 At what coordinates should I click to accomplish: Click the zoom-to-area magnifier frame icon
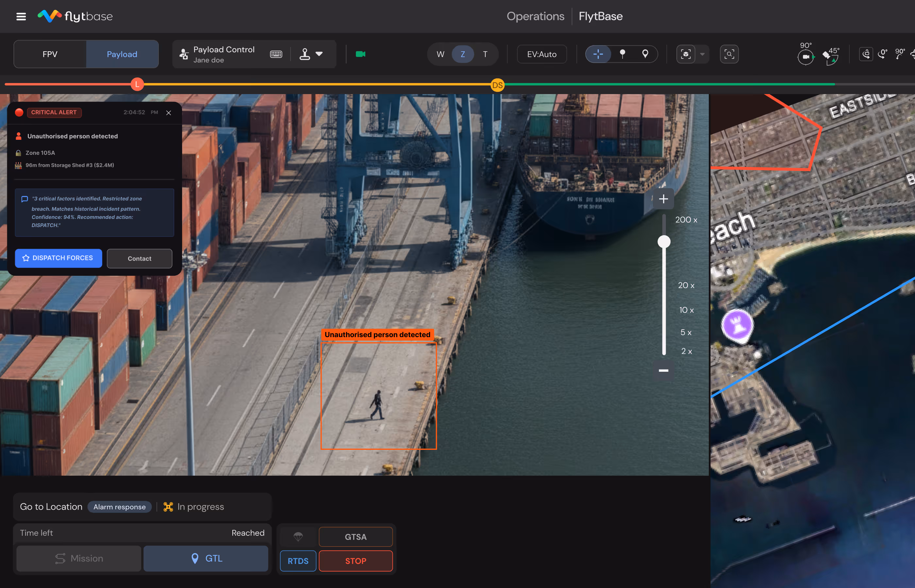[x=729, y=54]
